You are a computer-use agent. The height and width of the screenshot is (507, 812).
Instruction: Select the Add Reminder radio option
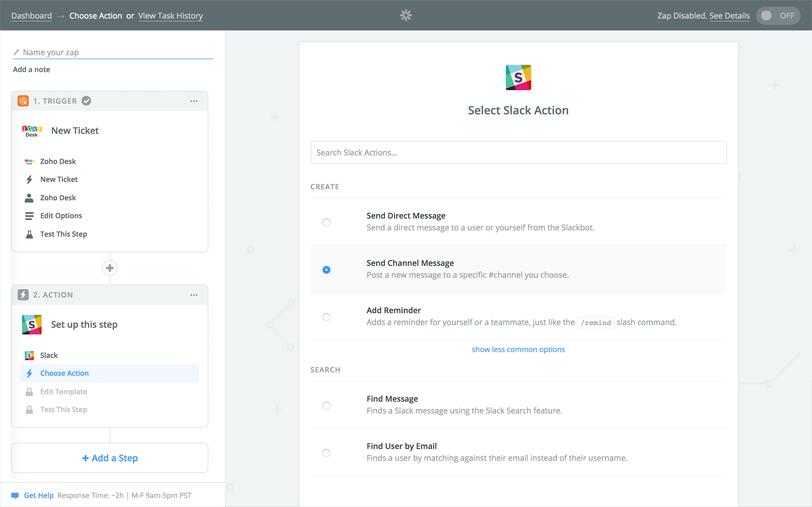pyautogui.click(x=326, y=317)
